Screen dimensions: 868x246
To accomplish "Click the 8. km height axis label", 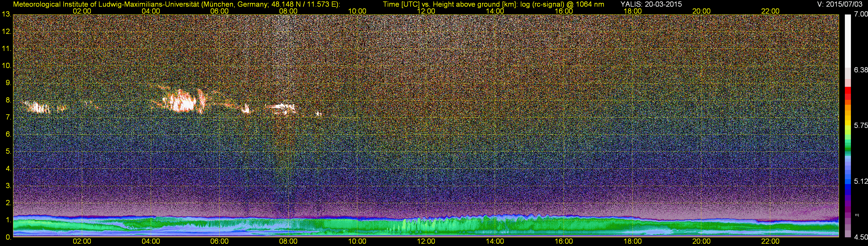I will click(8, 100).
